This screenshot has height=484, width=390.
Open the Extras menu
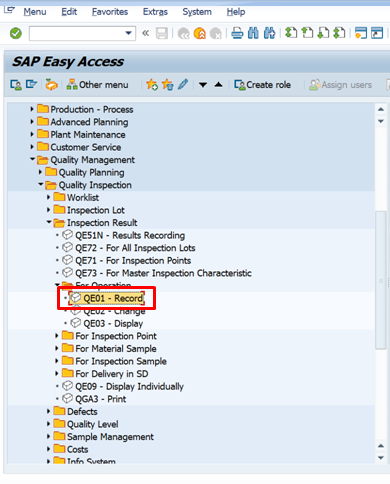[155, 12]
